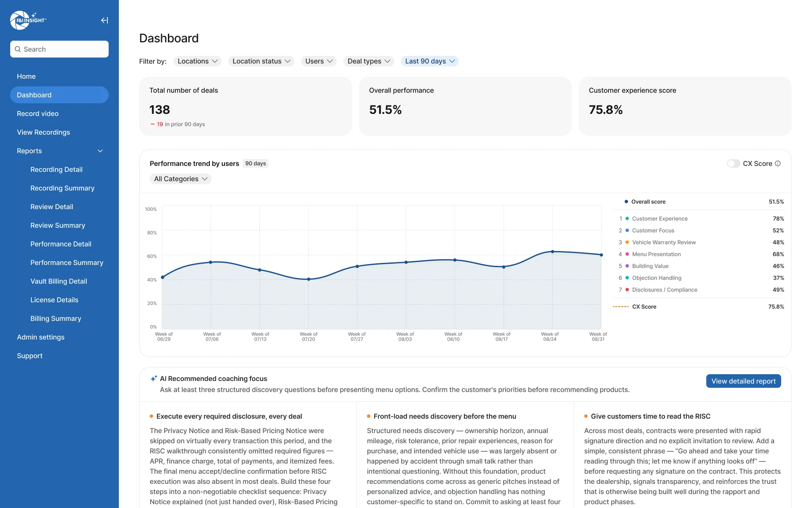The image size is (812, 508).
Task: Go to Home in the sidebar
Action: pos(59,76)
